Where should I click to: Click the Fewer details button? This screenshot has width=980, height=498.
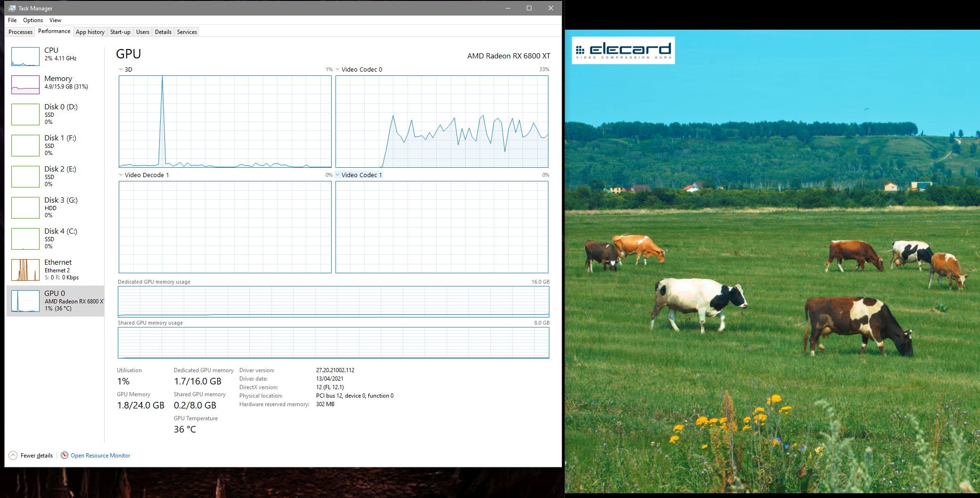tap(31, 455)
